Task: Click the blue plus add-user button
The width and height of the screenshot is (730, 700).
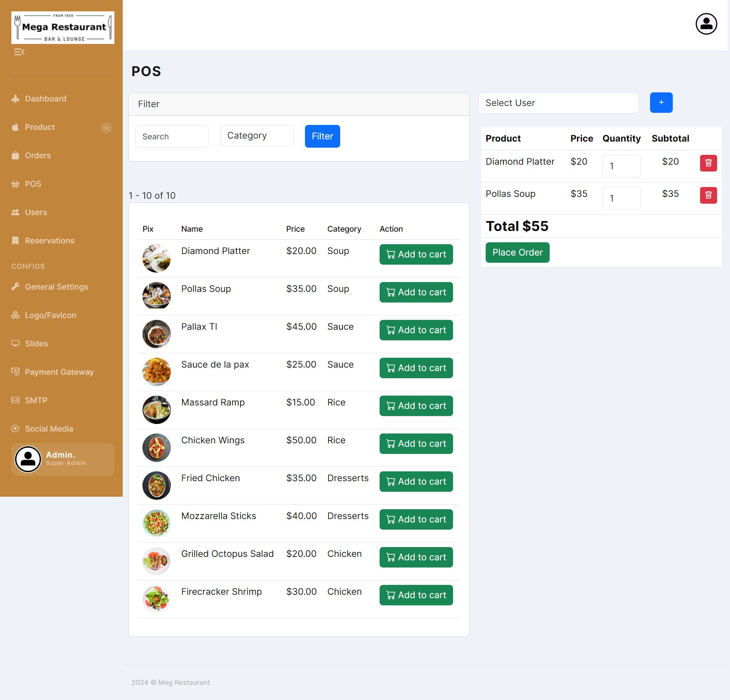Action: pos(661,103)
